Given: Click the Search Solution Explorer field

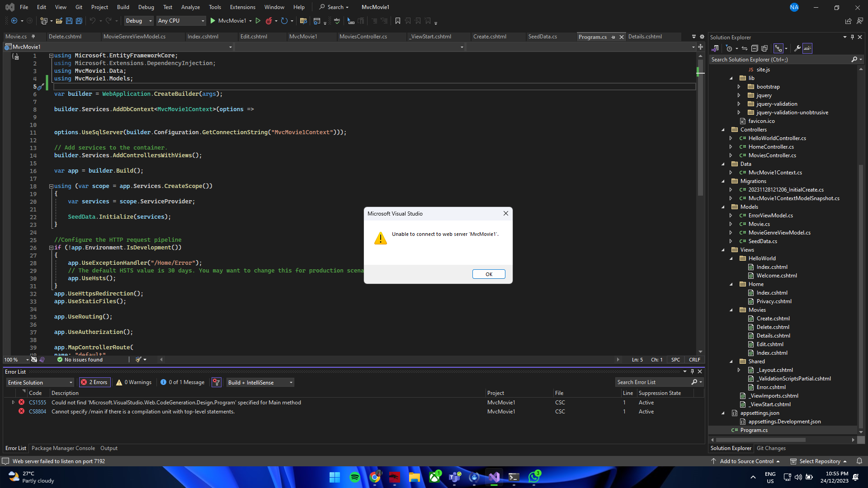Looking at the screenshot, I should point(780,60).
